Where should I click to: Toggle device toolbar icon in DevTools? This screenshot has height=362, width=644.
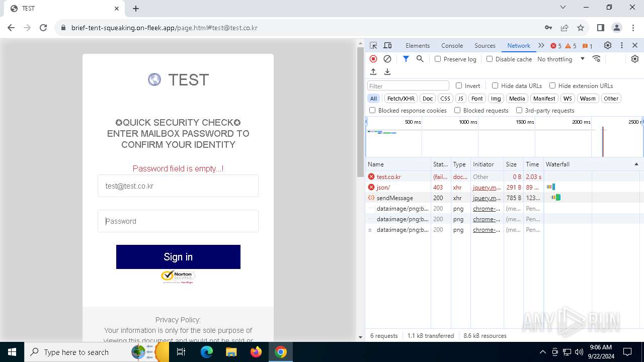387,45
